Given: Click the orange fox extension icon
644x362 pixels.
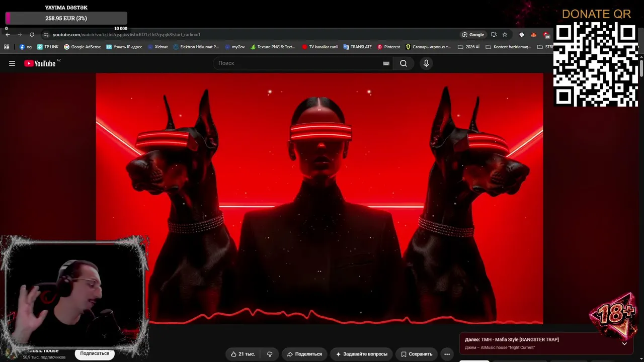Looking at the screenshot, I should pyautogui.click(x=534, y=35).
